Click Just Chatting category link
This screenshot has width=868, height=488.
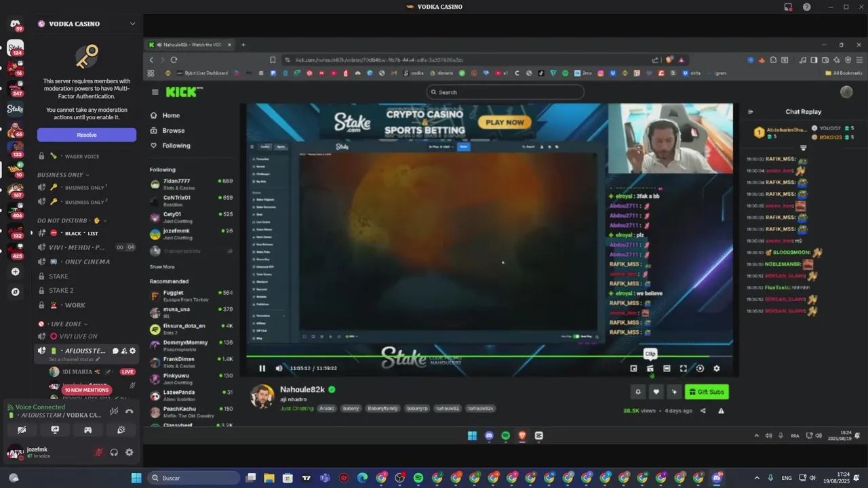(297, 409)
